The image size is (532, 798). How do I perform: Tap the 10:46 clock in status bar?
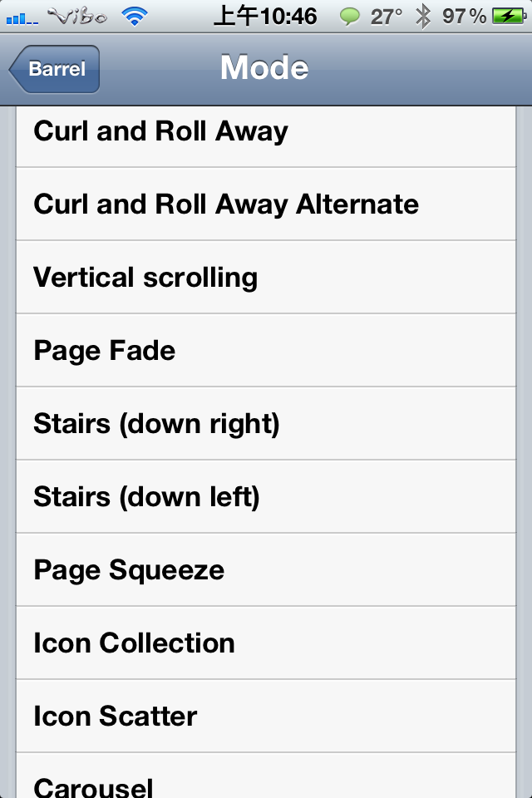tap(288, 17)
